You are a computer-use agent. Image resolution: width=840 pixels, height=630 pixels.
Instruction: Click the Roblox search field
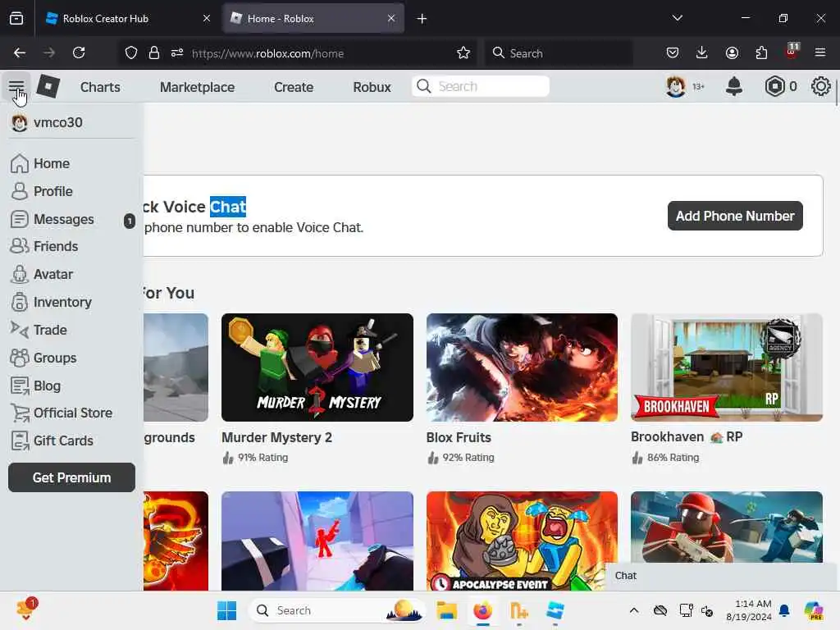481,86
